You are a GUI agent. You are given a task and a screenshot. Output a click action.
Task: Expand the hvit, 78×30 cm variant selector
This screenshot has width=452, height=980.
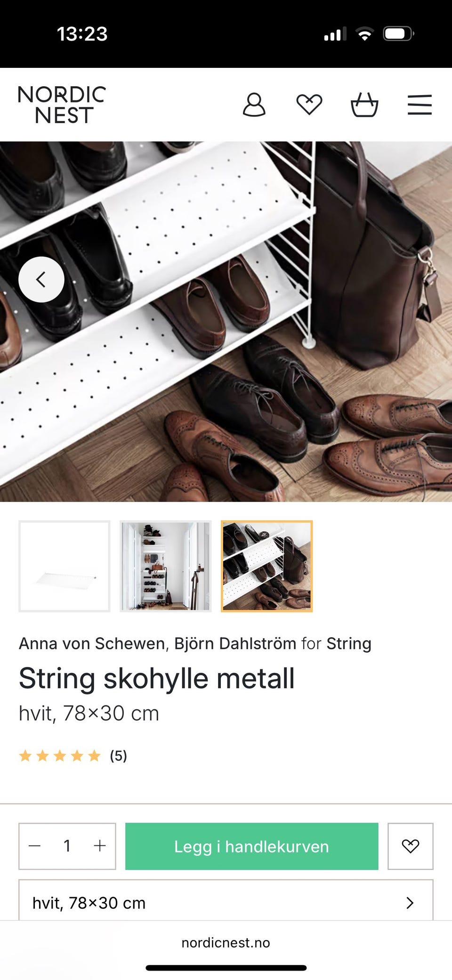tap(226, 900)
